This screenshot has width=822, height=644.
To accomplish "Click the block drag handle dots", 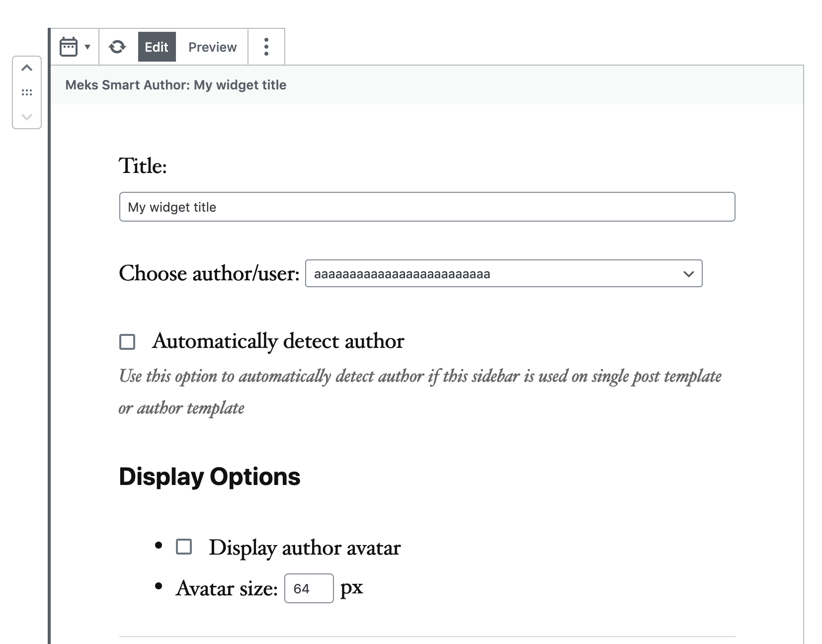I will coord(27,92).
